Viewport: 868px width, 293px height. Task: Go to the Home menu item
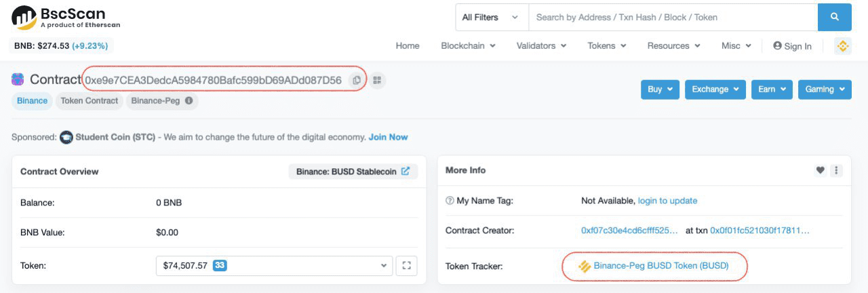[x=408, y=46]
